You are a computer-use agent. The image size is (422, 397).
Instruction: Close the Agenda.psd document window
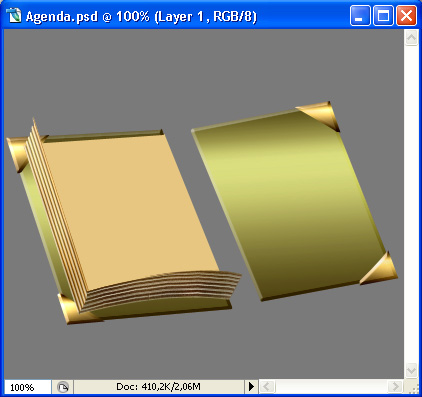pyautogui.click(x=406, y=16)
